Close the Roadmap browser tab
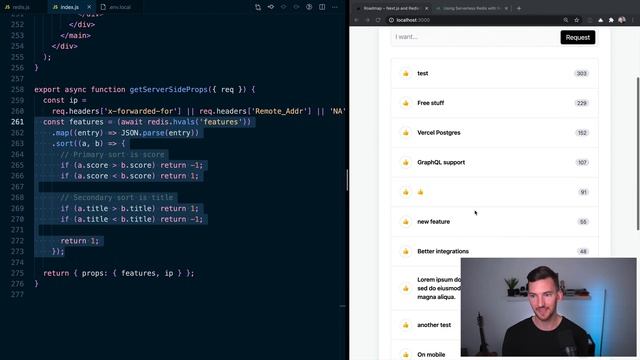 (x=427, y=8)
